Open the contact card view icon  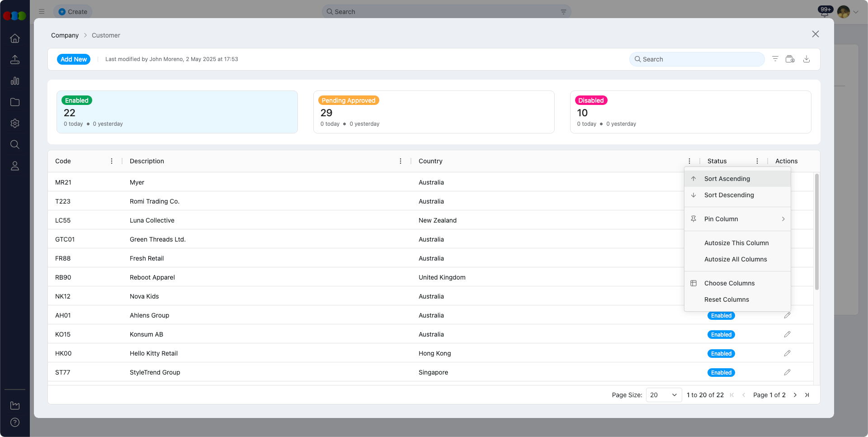pyautogui.click(x=790, y=59)
